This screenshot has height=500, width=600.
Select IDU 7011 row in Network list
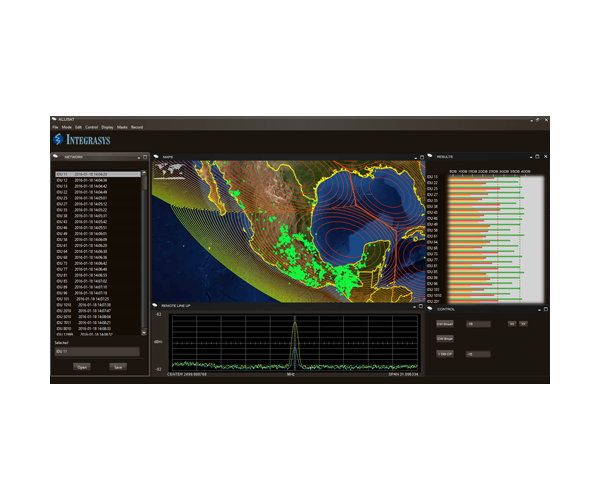98,322
